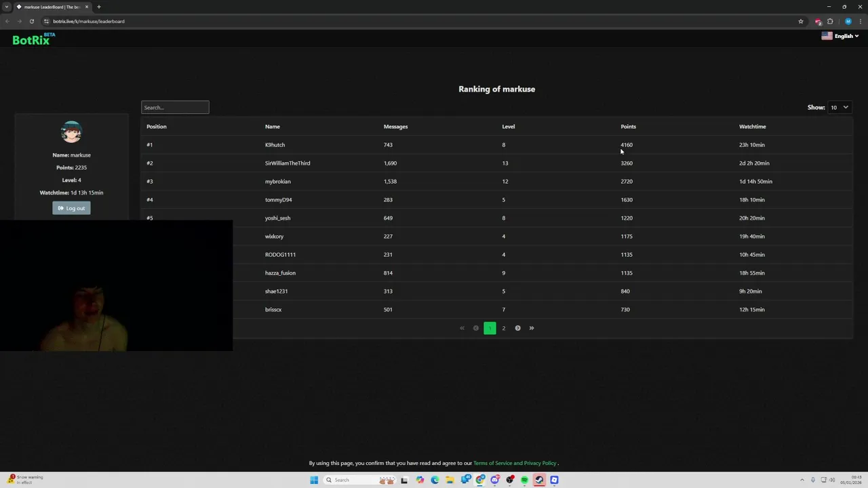Close the markuse LeaderBoard tab
The height and width of the screenshot is (488, 868).
coord(87,7)
